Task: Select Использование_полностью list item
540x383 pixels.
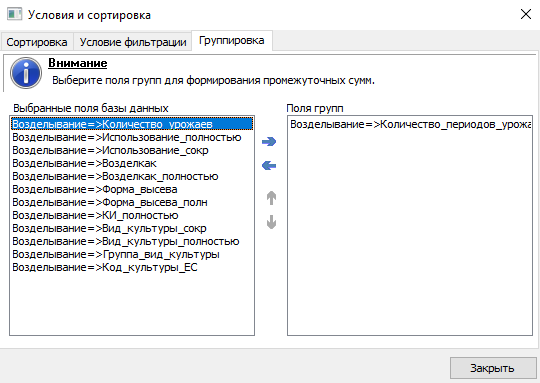Action: coord(132,137)
